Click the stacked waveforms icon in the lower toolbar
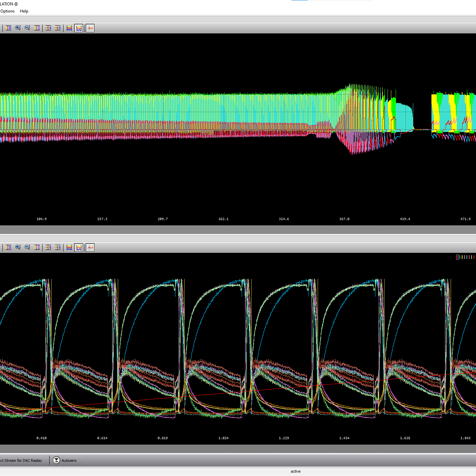 click(x=69, y=247)
